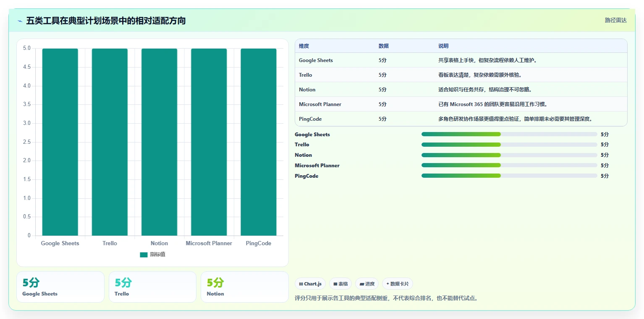Click 多角色研发协作 description text
The width and height of the screenshot is (644, 319).
pyautogui.click(x=515, y=119)
